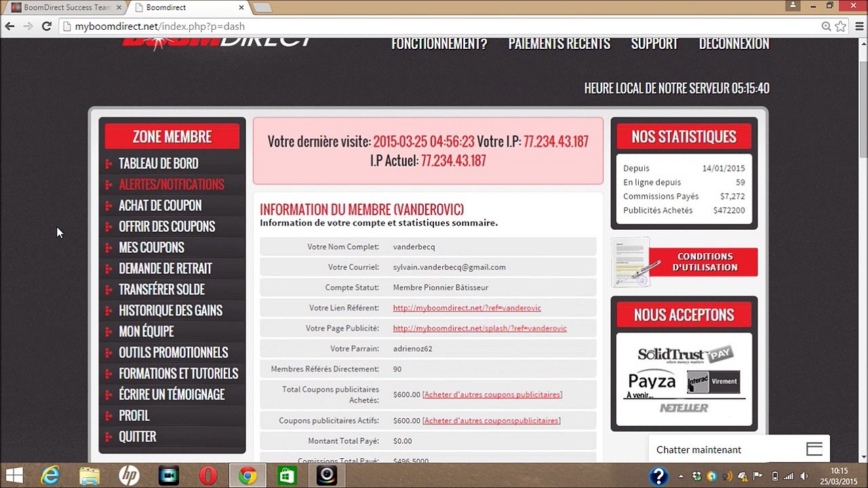The image size is (868, 488).
Task: Click the Neteller logo
Action: click(684, 408)
